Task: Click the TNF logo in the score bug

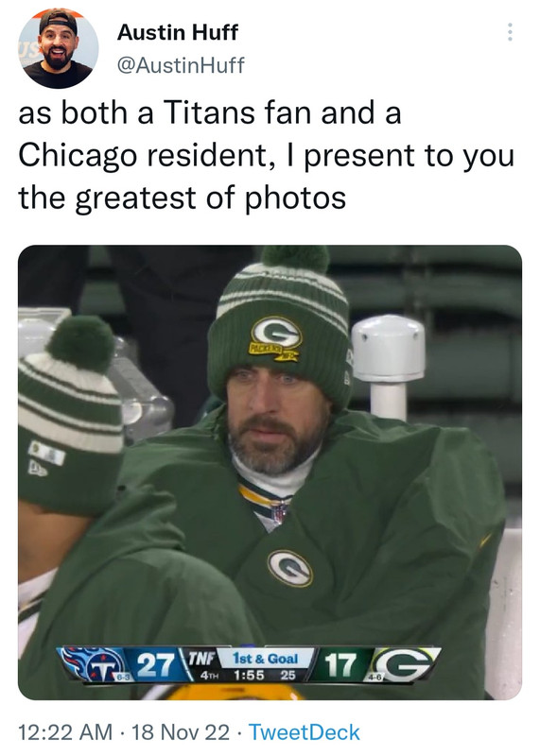Action: (200, 658)
